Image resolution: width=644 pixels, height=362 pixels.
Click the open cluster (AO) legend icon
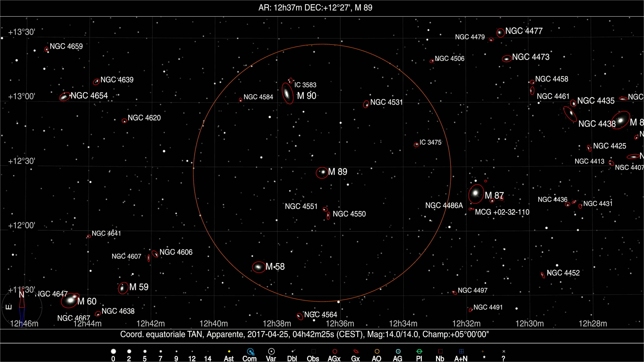pyautogui.click(x=377, y=351)
